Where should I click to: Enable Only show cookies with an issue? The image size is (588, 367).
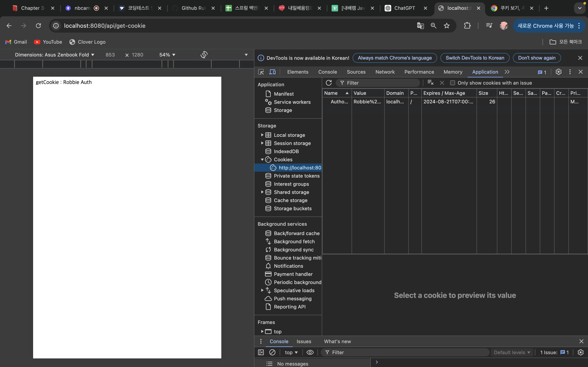coord(452,83)
